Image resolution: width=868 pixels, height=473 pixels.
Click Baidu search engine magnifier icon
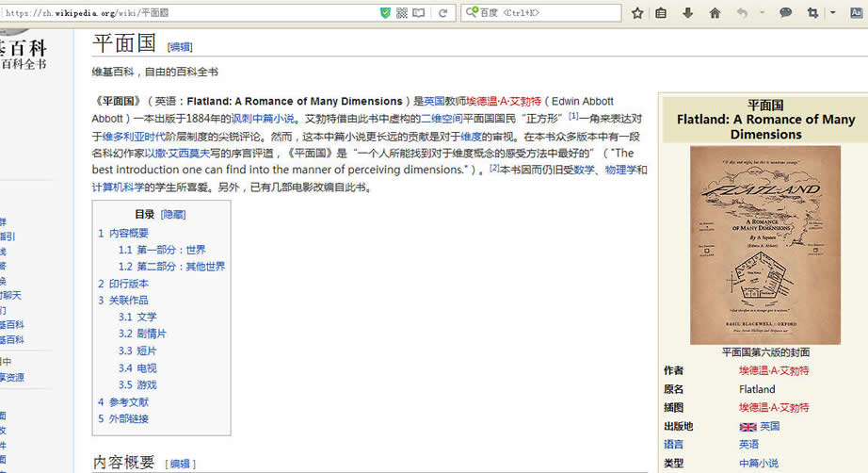pos(472,12)
